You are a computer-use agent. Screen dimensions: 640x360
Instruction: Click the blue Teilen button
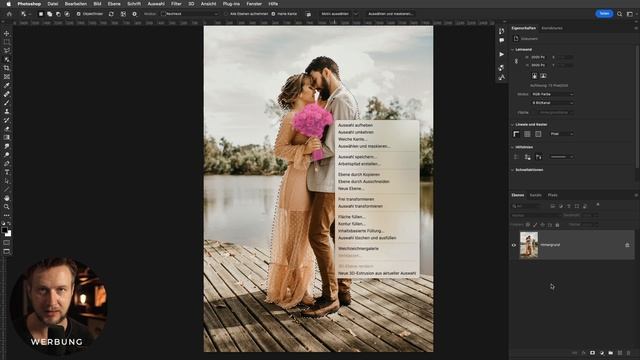[604, 14]
